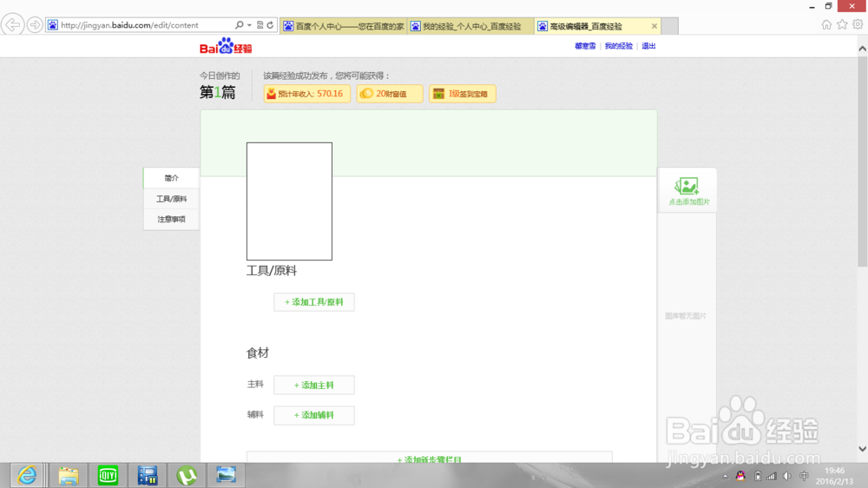Open the blue film-strip app on taskbar

click(x=148, y=475)
